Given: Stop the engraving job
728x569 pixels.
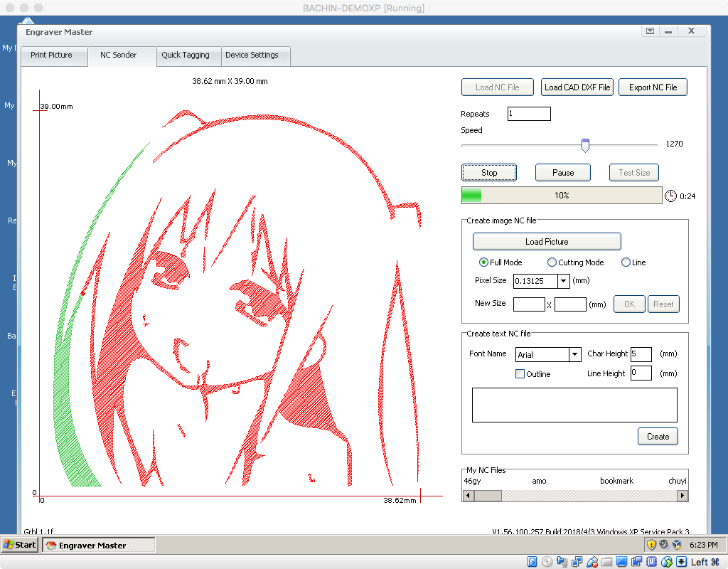Looking at the screenshot, I should (x=489, y=173).
